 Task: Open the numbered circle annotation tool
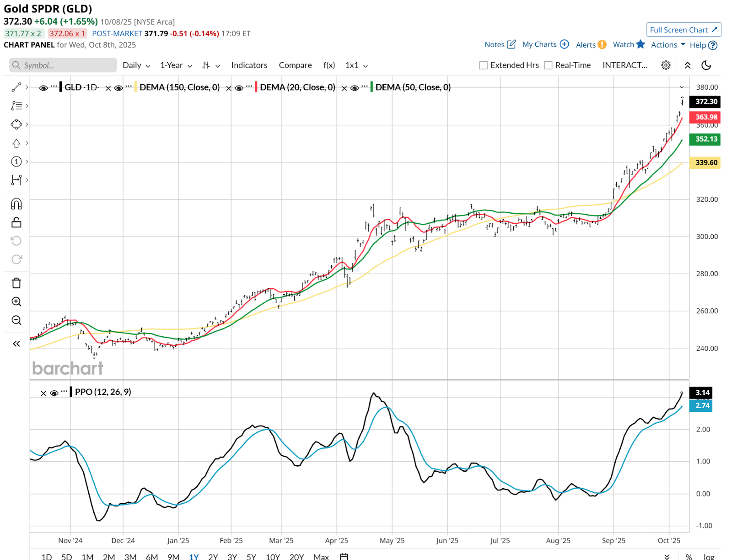tap(16, 162)
